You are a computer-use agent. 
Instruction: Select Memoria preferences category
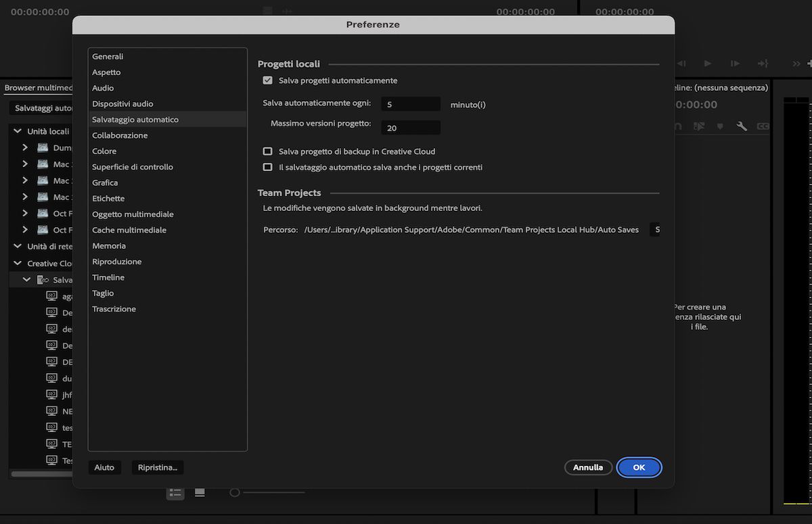coord(167,246)
